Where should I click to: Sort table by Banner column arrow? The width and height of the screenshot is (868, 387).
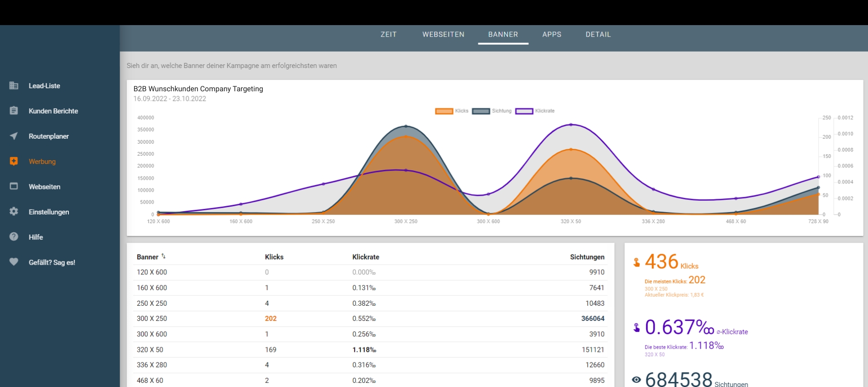click(163, 256)
